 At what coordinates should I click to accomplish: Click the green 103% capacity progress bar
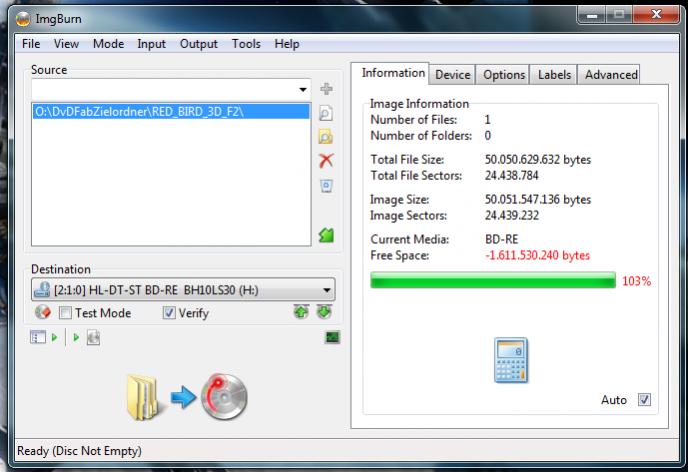click(493, 280)
